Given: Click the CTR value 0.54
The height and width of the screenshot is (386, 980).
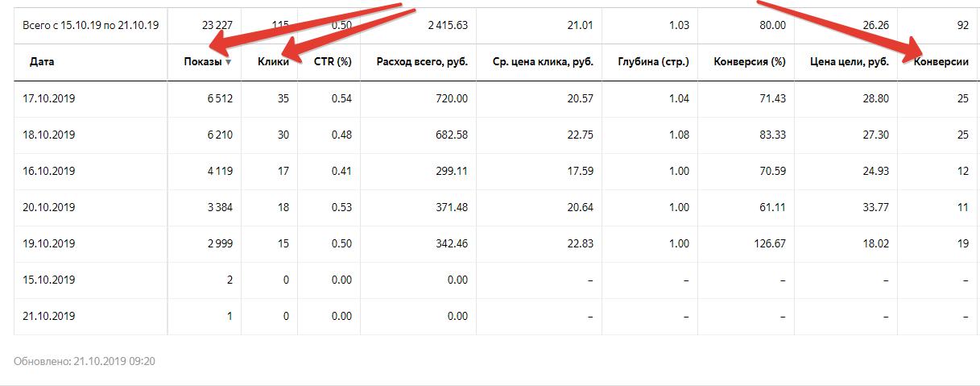Looking at the screenshot, I should [342, 98].
